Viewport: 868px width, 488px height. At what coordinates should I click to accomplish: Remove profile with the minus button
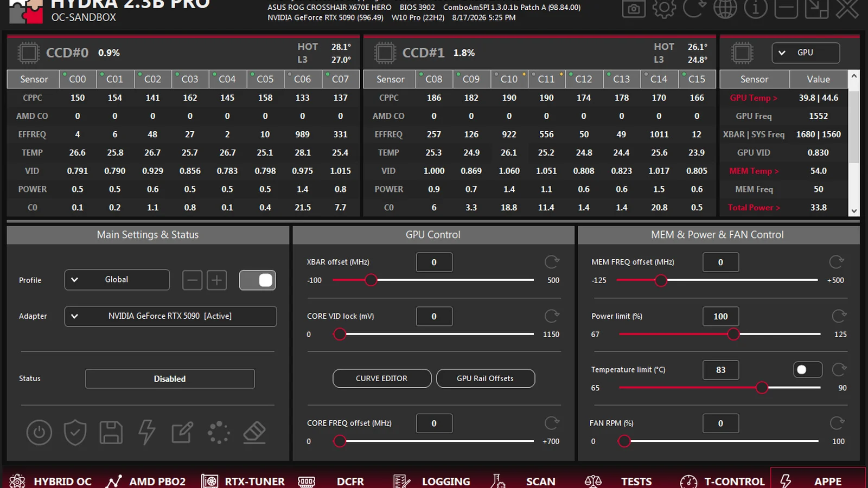click(x=192, y=280)
